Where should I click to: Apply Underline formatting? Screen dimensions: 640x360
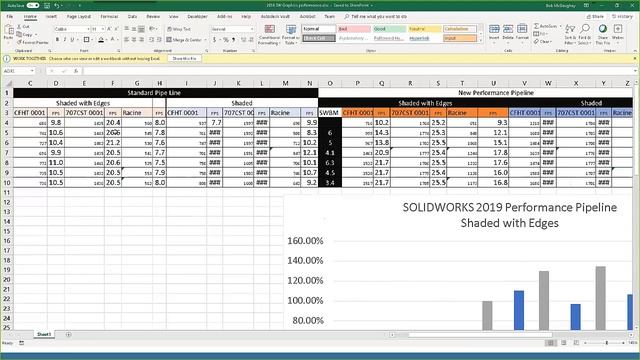tap(72, 40)
